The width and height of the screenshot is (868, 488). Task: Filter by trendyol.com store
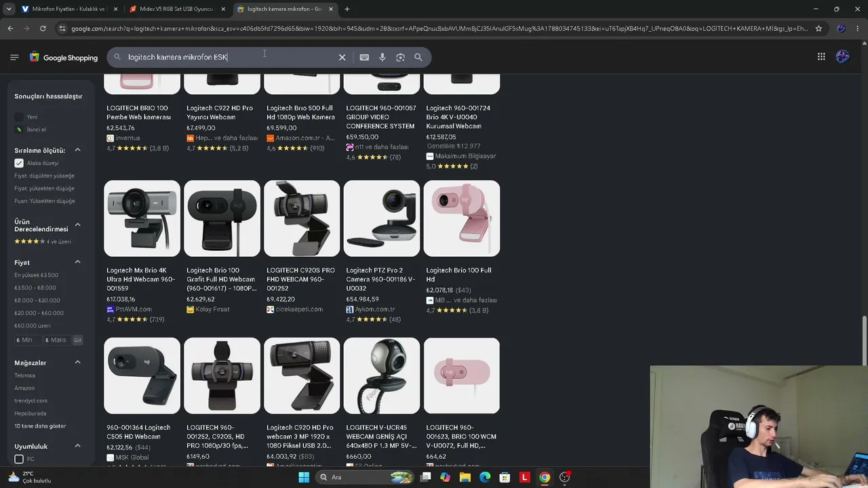(31, 401)
